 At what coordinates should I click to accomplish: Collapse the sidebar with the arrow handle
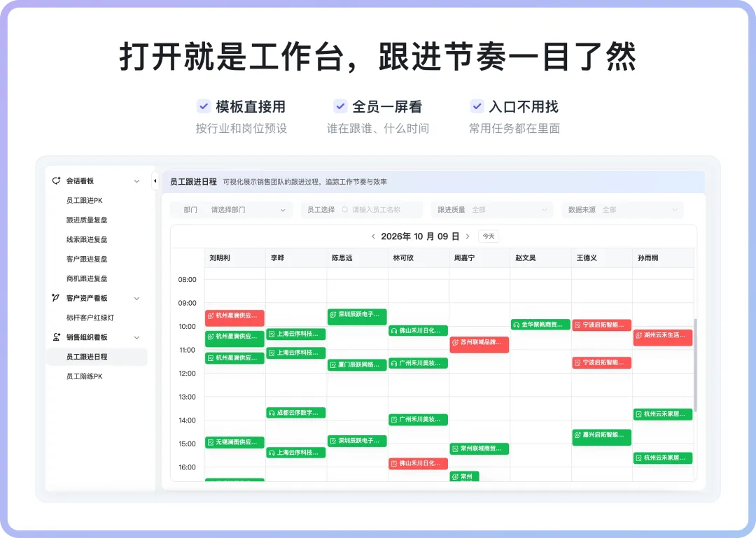coord(155,181)
